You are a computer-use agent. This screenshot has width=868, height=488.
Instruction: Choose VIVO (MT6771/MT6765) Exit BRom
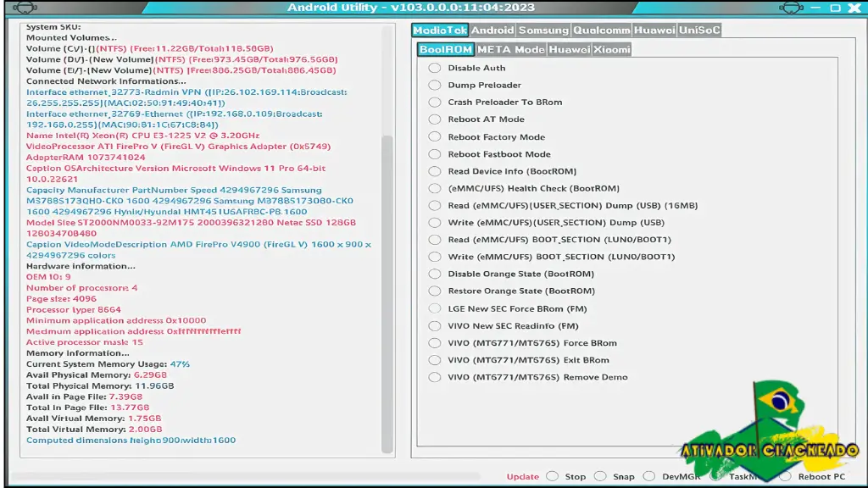435,360
